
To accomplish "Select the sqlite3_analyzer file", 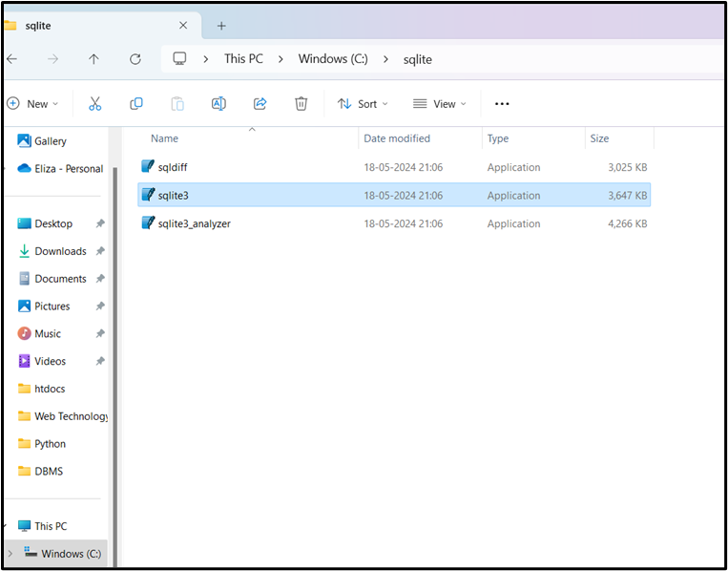I will click(194, 223).
